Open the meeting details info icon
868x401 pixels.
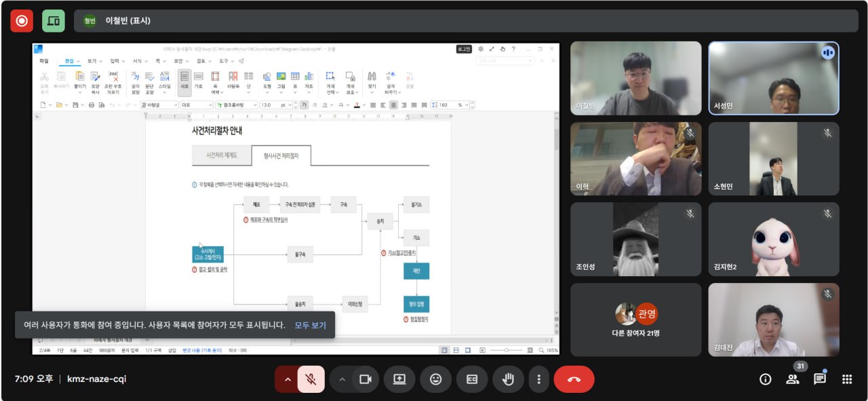click(x=766, y=379)
